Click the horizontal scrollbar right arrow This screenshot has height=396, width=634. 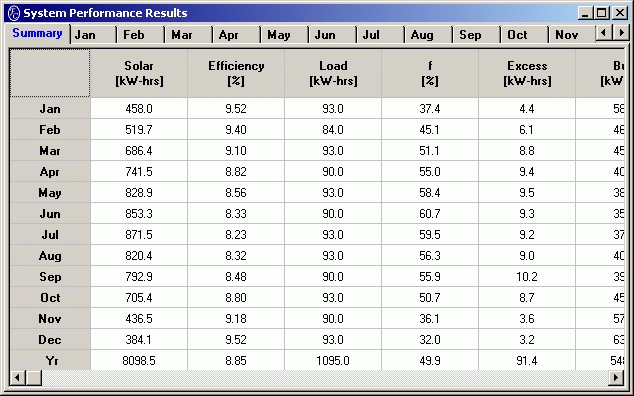coord(616,378)
